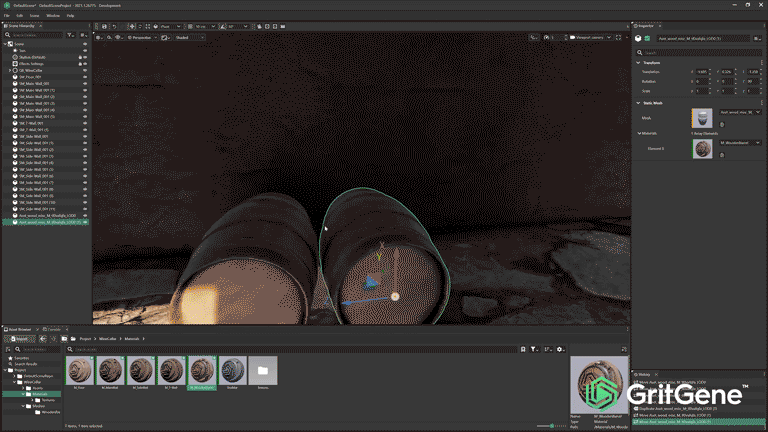This screenshot has height=432, width=768.
Task: Toggle the eye of the highlighted Asset_wood_misc row
Action: coord(85,222)
